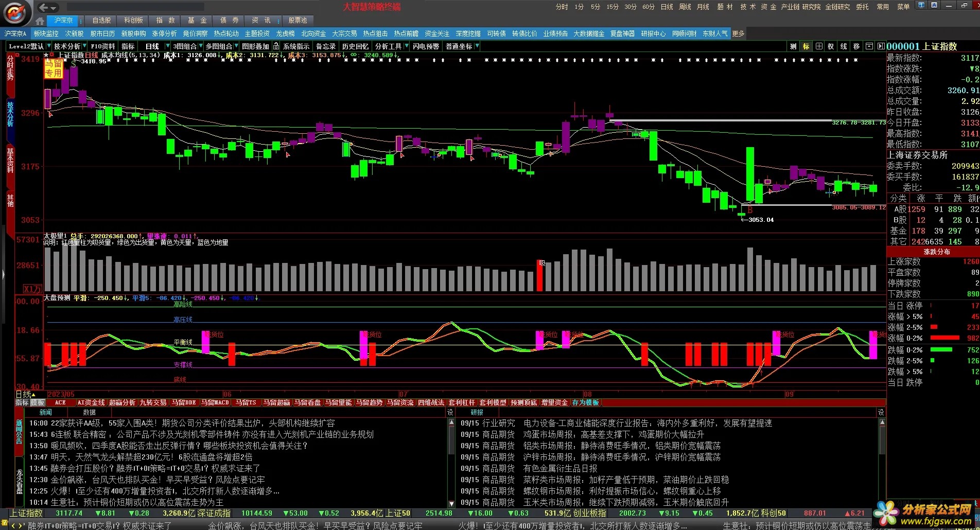Image resolution: width=980 pixels, height=530 pixels.
Task: Open 龙虎榜 in blue toolbar
Action: point(286,33)
